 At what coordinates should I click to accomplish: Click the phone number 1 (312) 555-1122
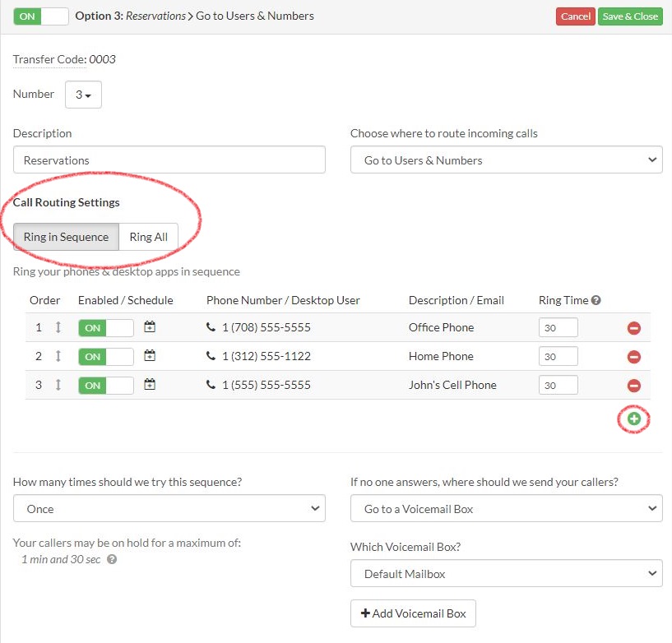click(266, 356)
